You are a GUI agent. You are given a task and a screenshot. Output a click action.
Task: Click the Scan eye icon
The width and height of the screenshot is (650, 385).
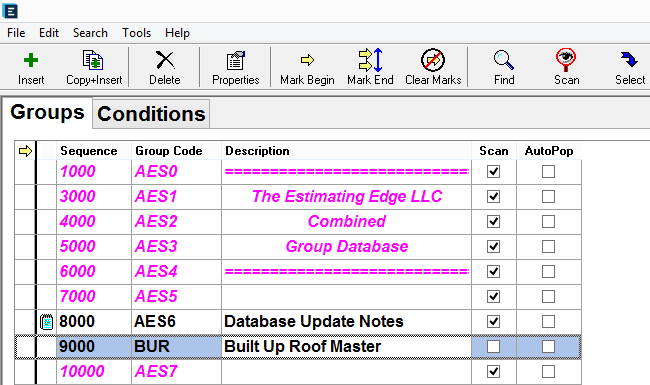coord(566,60)
